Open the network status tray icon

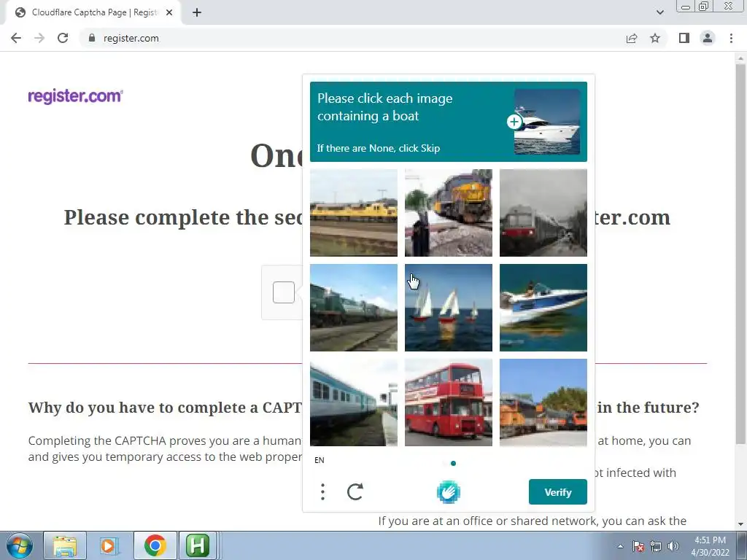(x=656, y=546)
